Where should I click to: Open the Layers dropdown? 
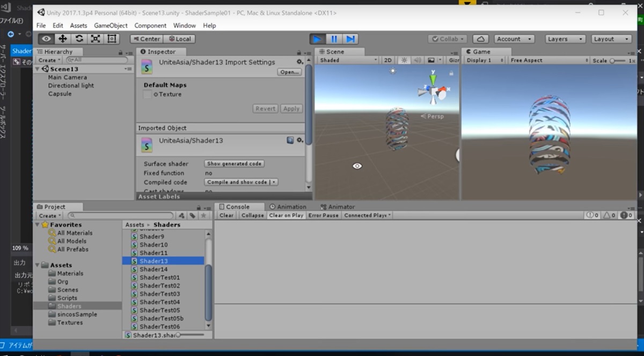[x=565, y=39]
